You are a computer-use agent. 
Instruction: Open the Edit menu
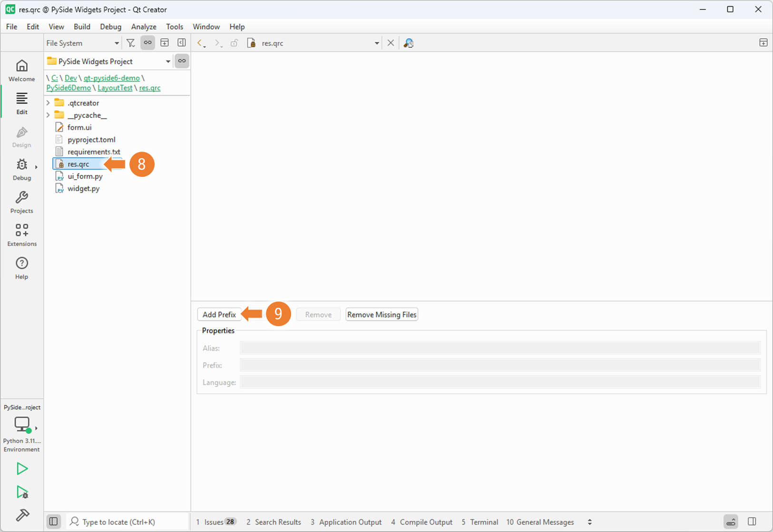pos(33,27)
